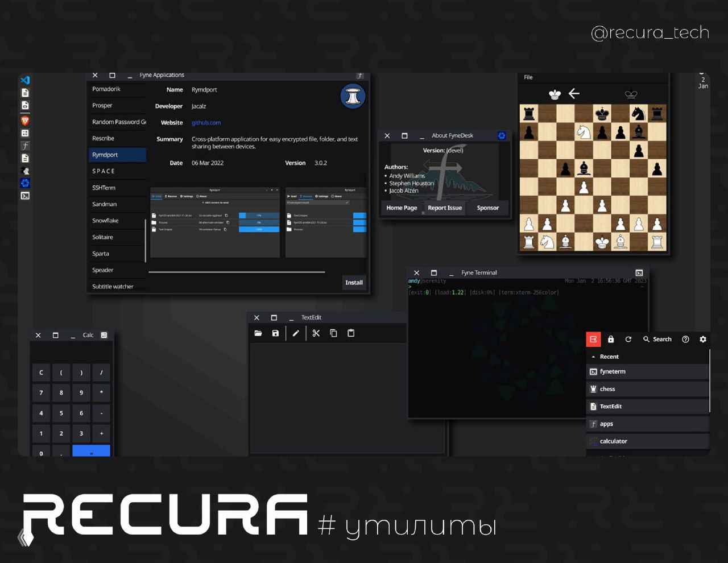Screen dimensions: 728x563
Task: Collapse the Recent section in the launcher
Action: [x=593, y=357]
